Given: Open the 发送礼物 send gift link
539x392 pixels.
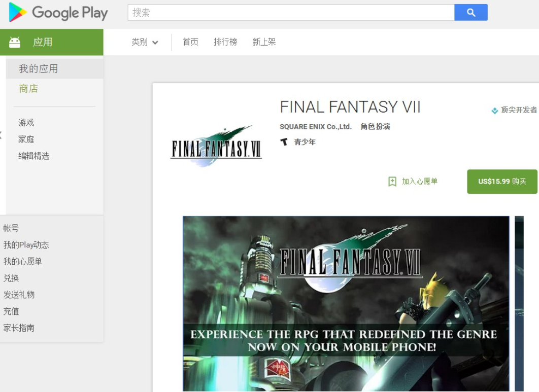Looking at the screenshot, I should coord(19,295).
